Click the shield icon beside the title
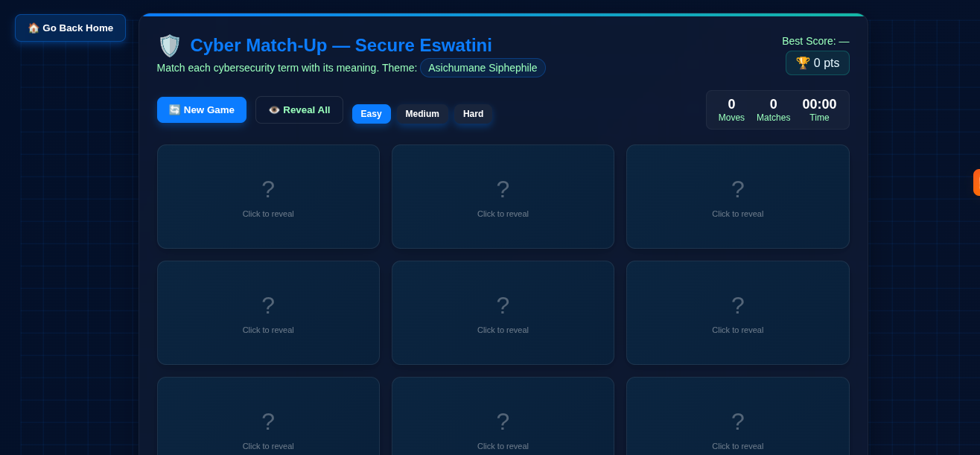The image size is (980, 455). 170,45
